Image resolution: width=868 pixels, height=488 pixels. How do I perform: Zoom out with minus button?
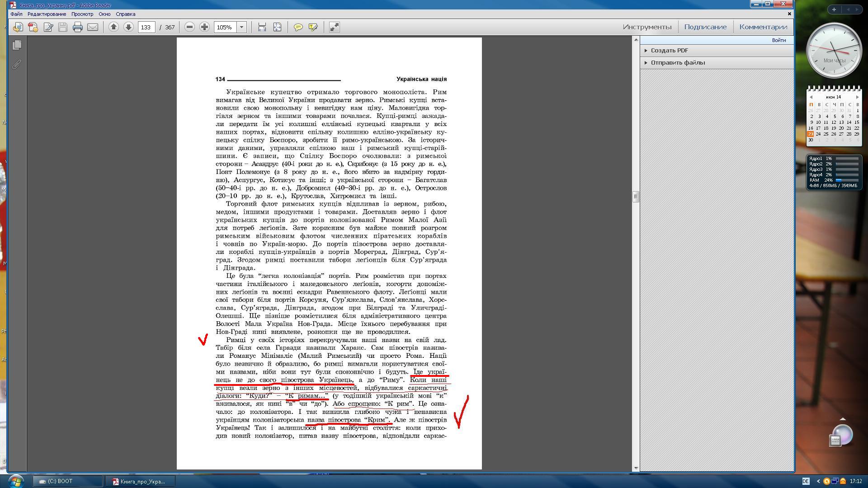190,27
